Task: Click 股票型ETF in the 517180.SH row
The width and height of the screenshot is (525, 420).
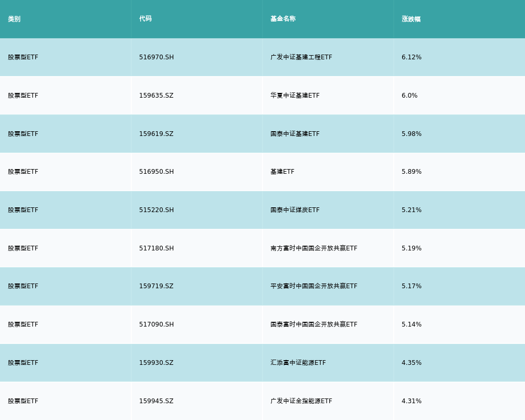Action: (23, 248)
